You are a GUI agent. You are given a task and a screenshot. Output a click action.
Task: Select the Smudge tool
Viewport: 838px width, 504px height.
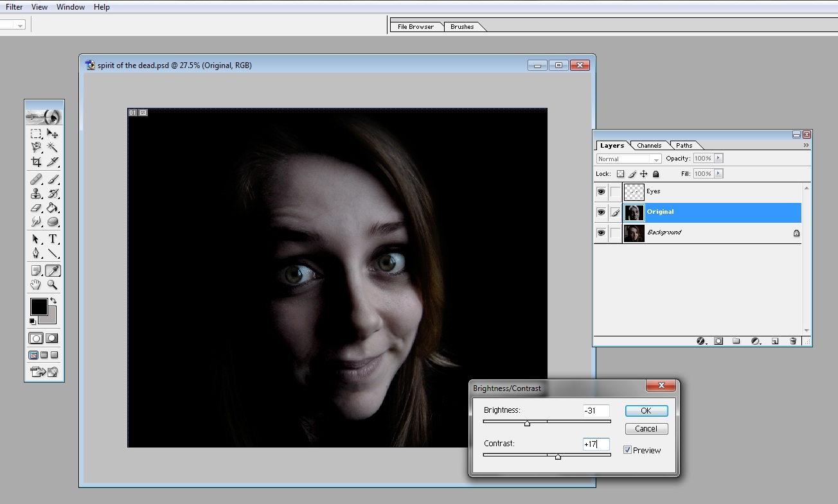36,222
